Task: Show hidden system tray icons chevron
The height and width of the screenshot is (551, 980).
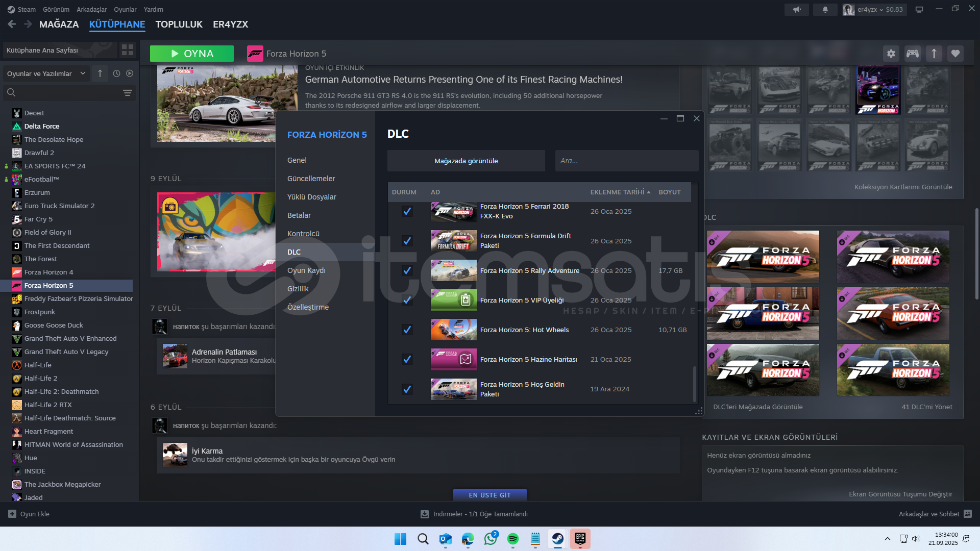Action: [x=888, y=539]
